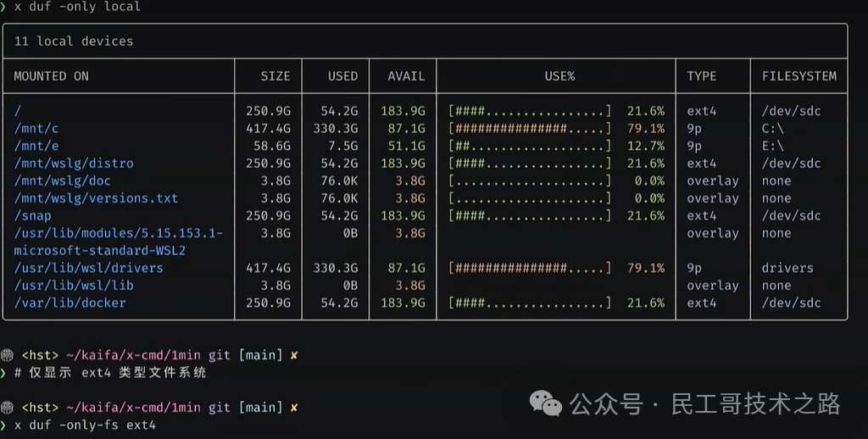
Task: Click the /var/lib/docker mount path
Action: coord(70,303)
